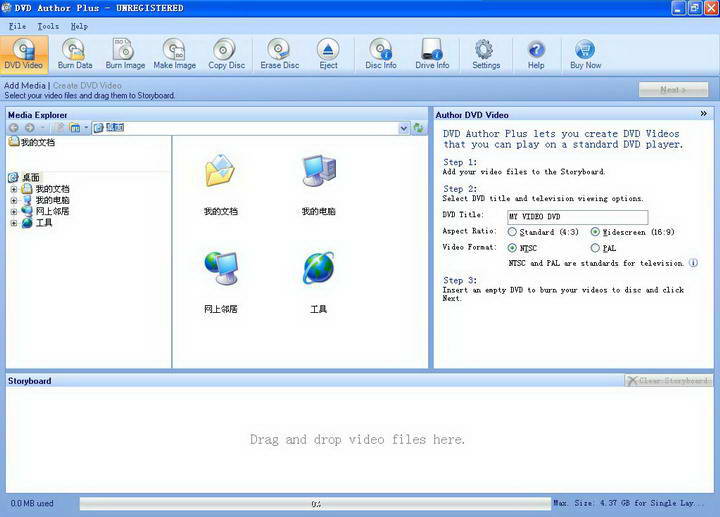Show Drive Info
The image size is (720, 517).
[432, 54]
